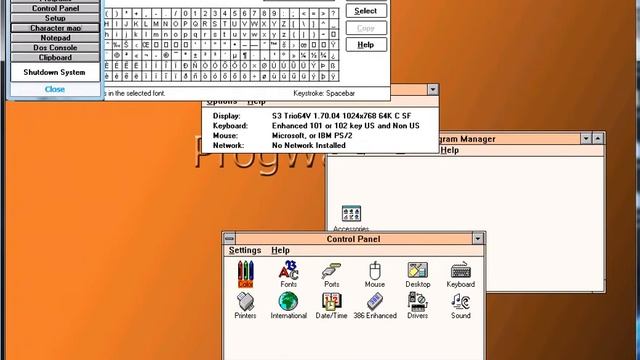
Task: Open Options menu in Windows Setup window
Action: [222, 102]
